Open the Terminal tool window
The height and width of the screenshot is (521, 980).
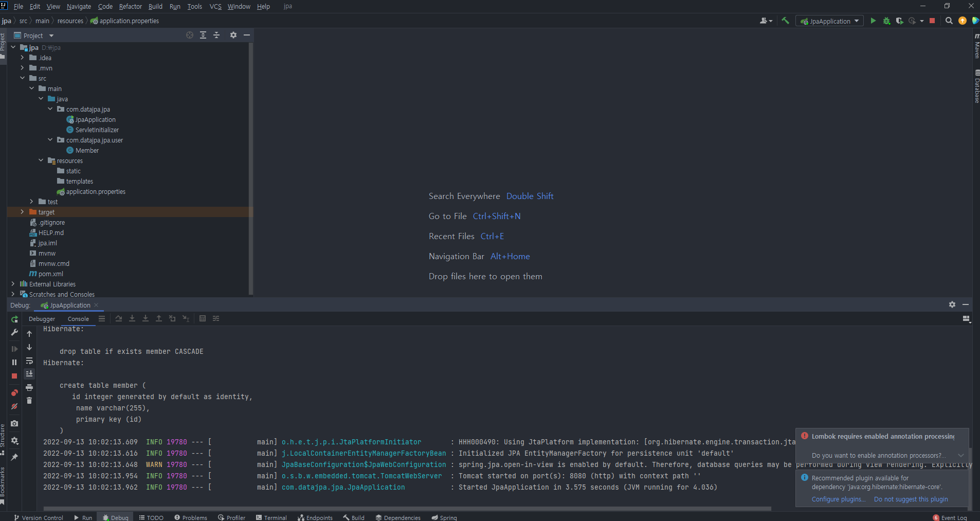271,517
